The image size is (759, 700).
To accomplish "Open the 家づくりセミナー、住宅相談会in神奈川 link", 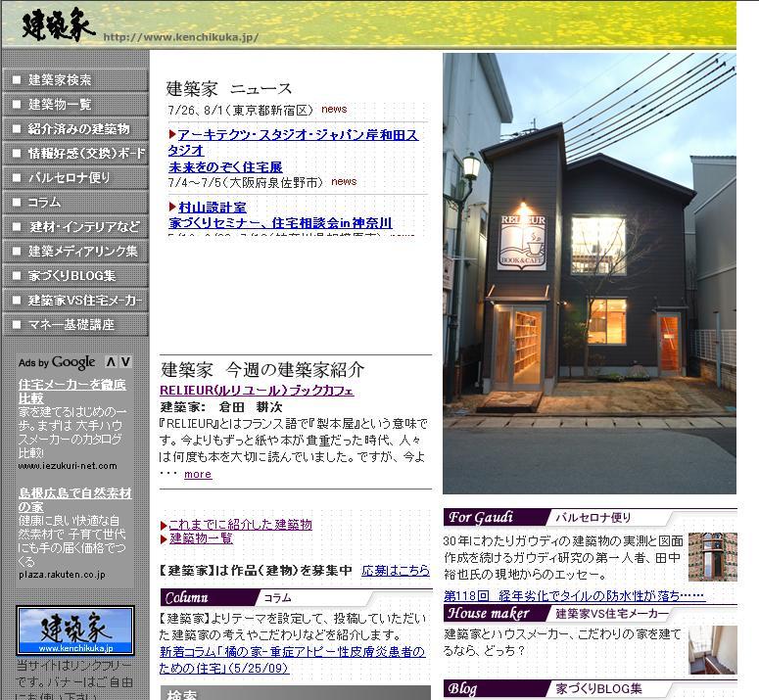I will pos(281,223).
